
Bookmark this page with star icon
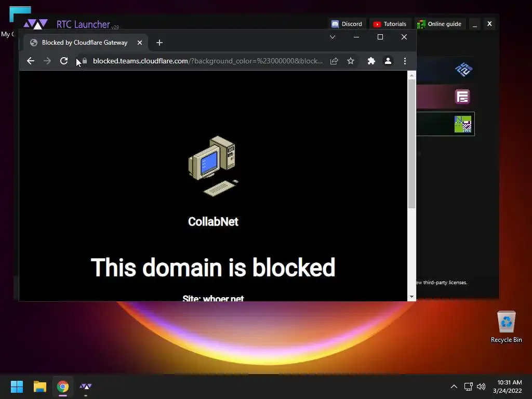point(351,61)
